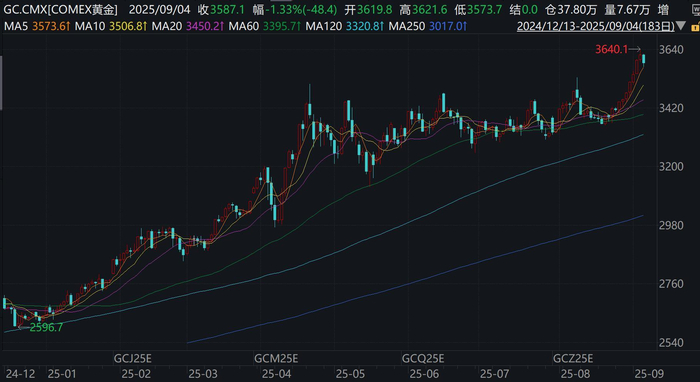Click the gray vertical scrollbar at left edge
This screenshot has height=382, width=700.
[x=1, y=83]
